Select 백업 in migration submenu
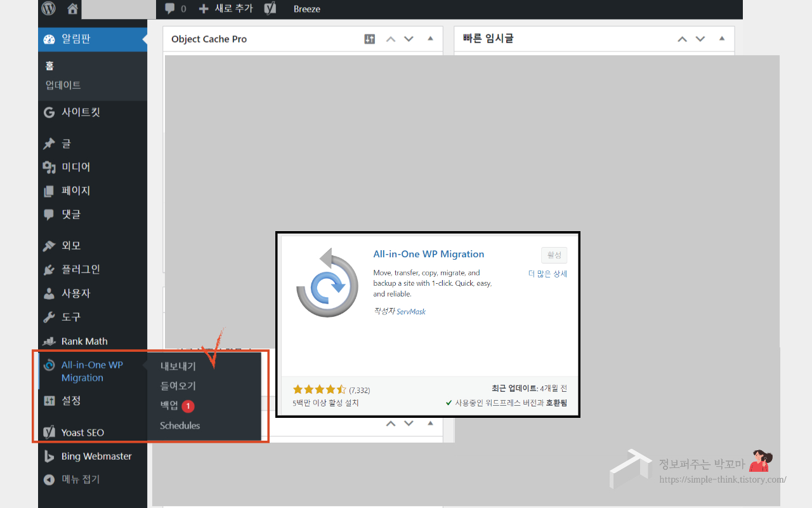812x508 pixels. (x=169, y=406)
